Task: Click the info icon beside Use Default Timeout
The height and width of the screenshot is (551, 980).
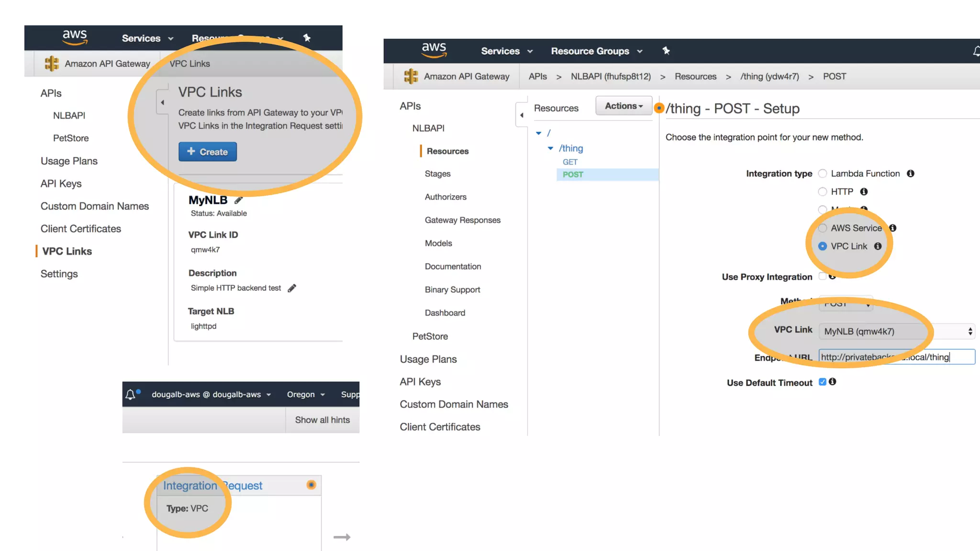Action: [x=833, y=382]
